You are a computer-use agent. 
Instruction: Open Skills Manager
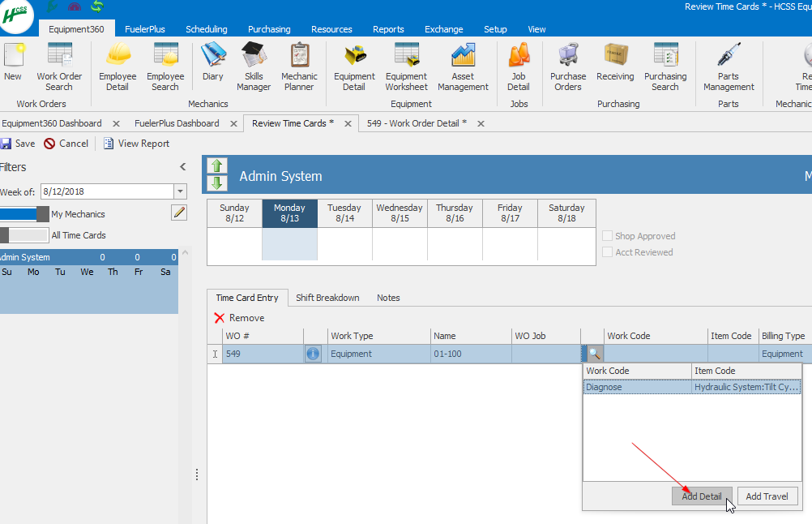pos(254,67)
